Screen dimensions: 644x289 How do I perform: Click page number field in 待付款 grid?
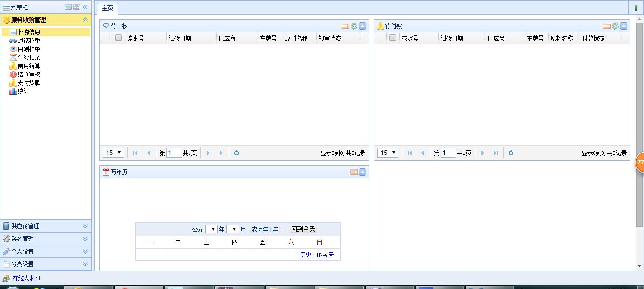pos(448,153)
